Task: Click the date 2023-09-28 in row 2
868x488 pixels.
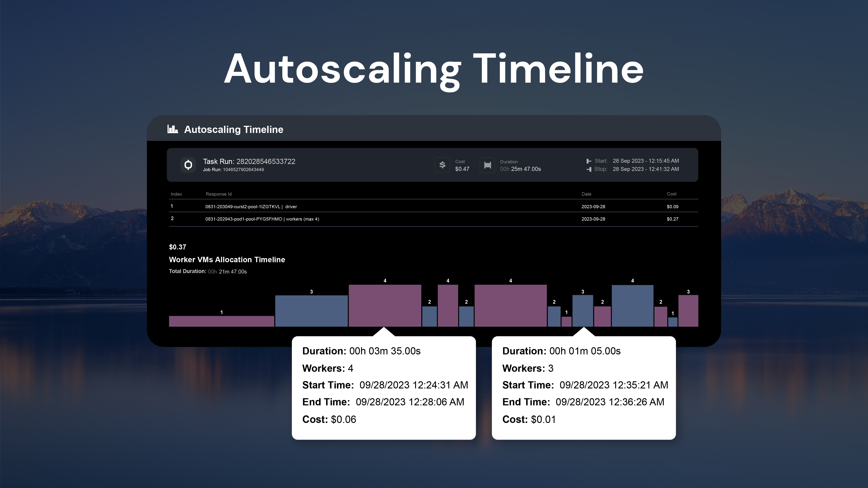Action: coord(593,219)
